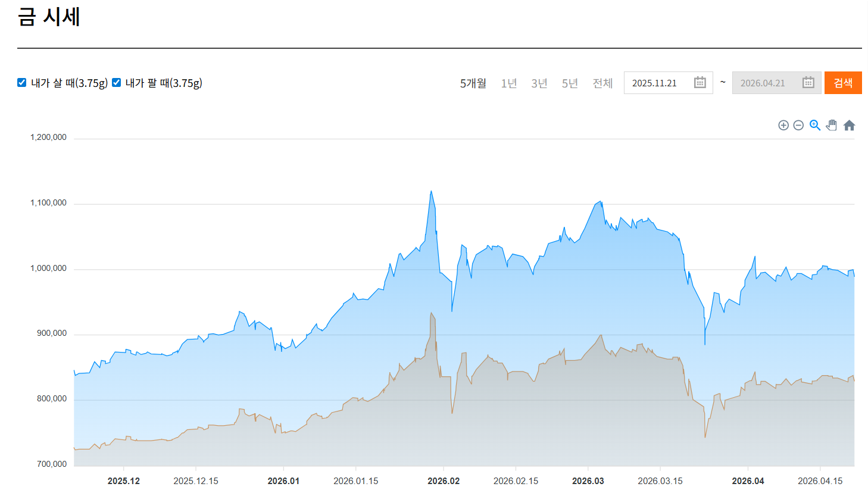Click the 1,200,000 y-axis label
The image size is (868, 496).
[x=48, y=138]
